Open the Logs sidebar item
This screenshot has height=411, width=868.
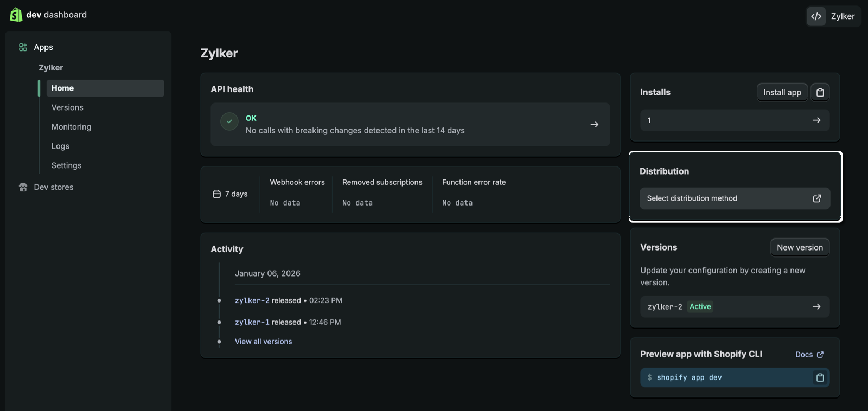click(60, 146)
